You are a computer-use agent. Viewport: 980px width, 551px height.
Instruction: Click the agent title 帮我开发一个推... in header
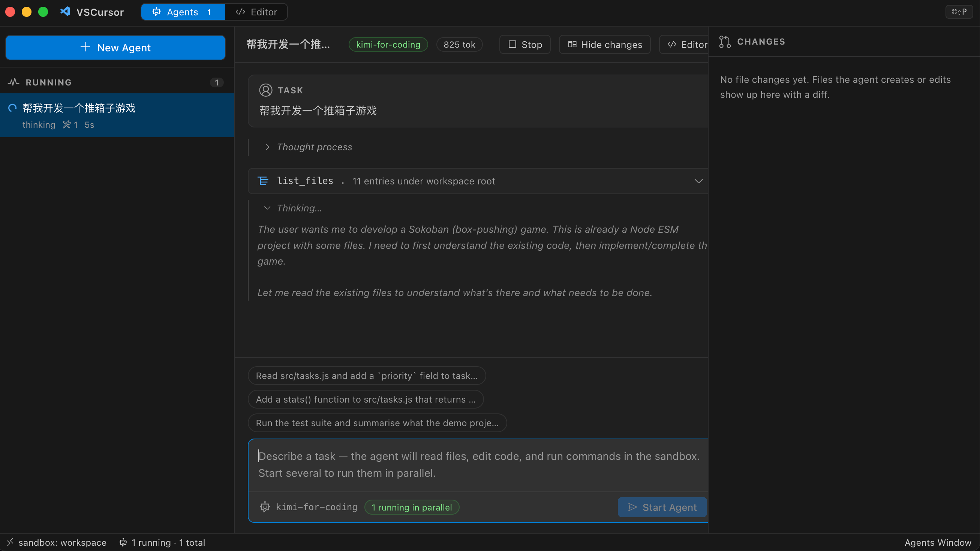[288, 45]
